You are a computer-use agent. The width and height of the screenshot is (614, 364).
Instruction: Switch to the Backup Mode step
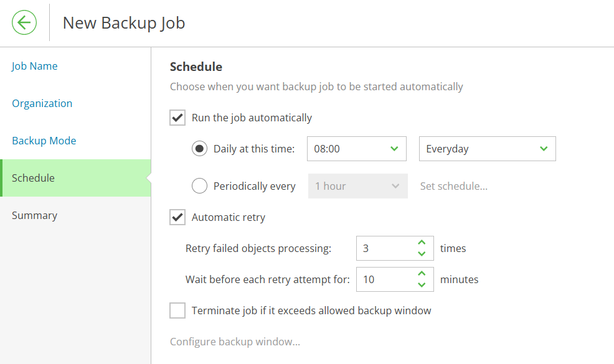pos(44,141)
